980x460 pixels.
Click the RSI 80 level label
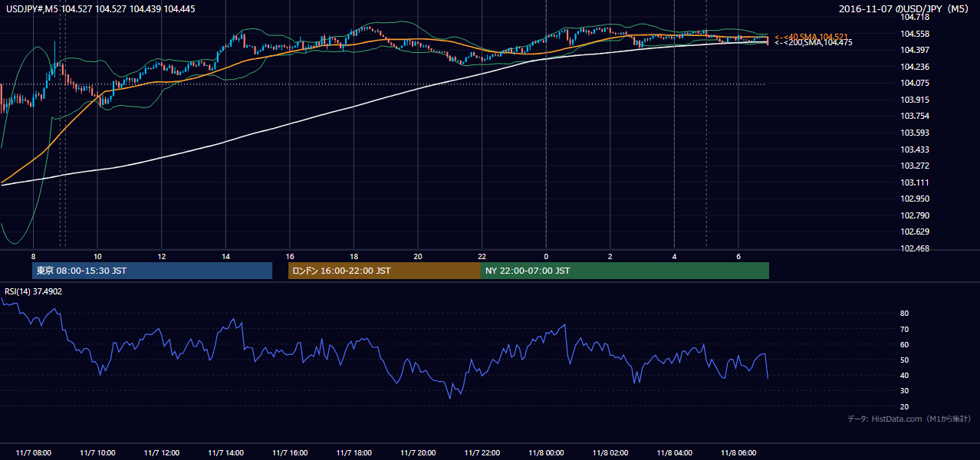905,314
